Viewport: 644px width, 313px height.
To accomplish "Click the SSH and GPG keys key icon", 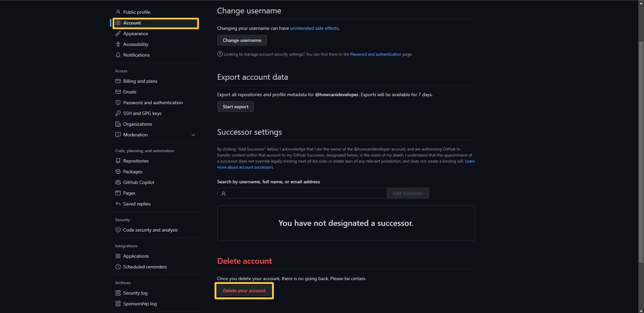I will pos(118,113).
